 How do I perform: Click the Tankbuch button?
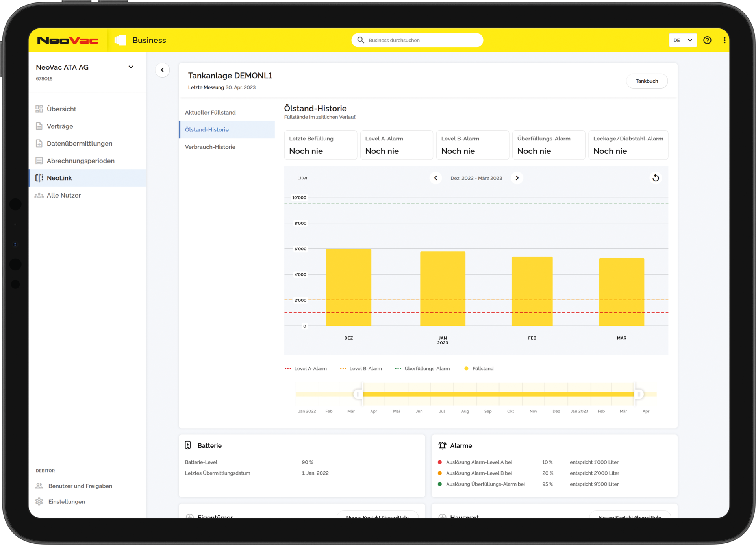(x=647, y=81)
